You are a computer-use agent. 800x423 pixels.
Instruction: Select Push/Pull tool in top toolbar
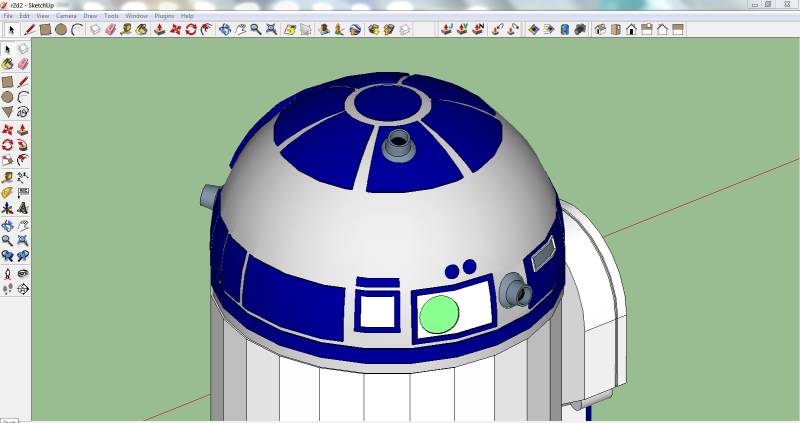coord(160,30)
